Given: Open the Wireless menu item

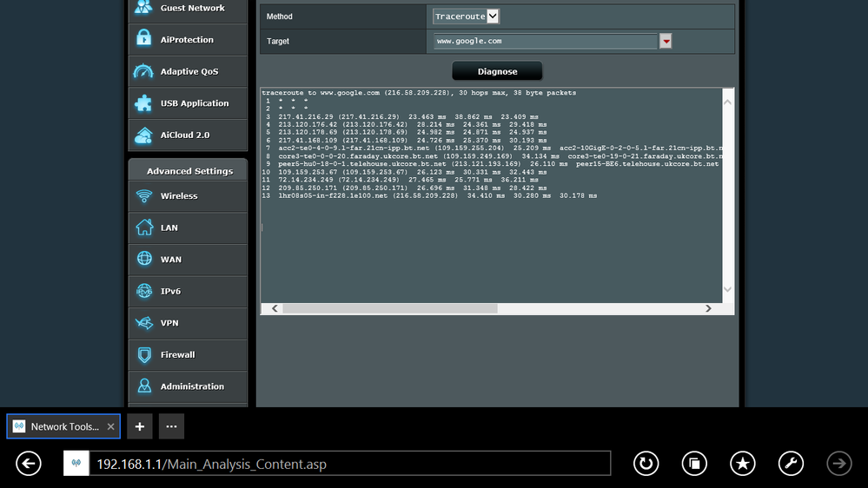Looking at the screenshot, I should coord(188,196).
